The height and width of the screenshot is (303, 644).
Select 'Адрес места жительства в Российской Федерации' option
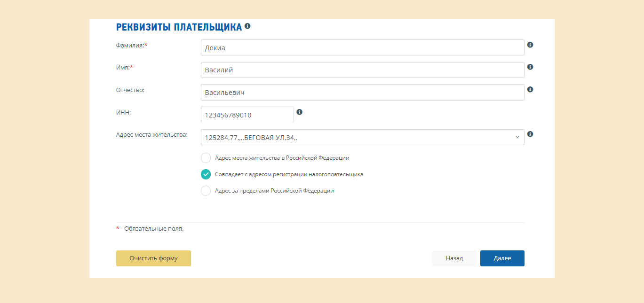[206, 158]
